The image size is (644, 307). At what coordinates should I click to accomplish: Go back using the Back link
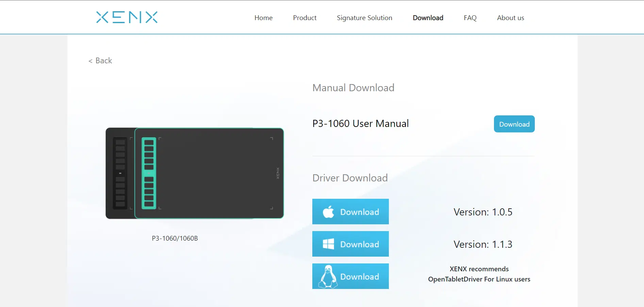click(100, 61)
